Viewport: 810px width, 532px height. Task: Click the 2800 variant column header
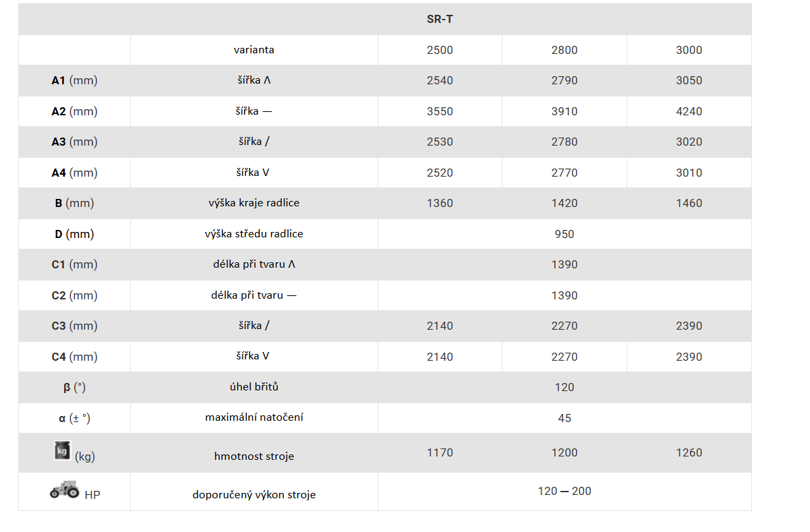coord(565,50)
